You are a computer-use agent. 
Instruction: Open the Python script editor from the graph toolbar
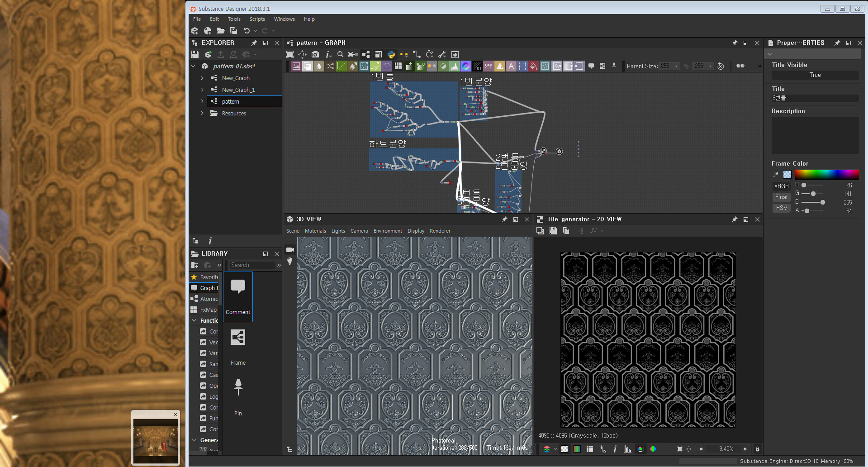[x=391, y=54]
